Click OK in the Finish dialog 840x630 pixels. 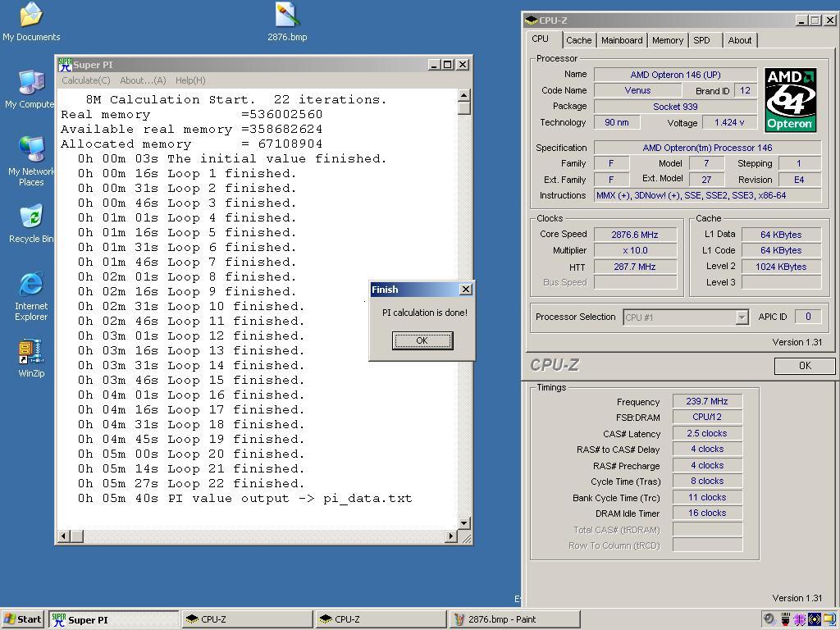(x=422, y=340)
